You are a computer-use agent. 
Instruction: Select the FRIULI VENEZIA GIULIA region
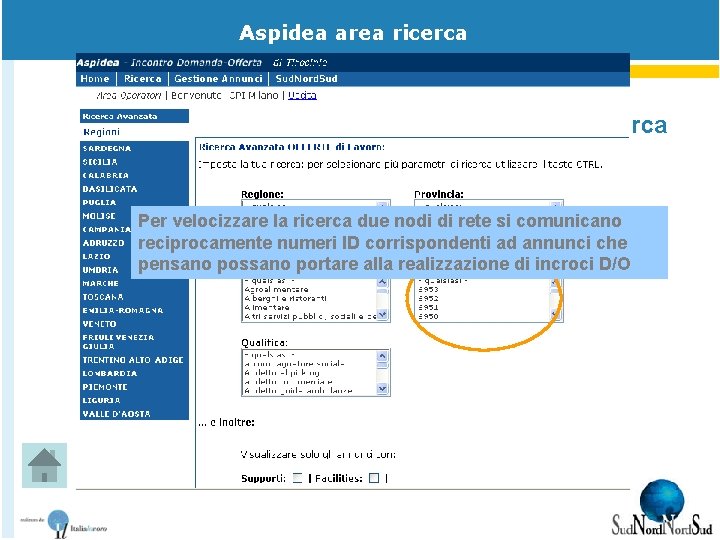(118, 342)
